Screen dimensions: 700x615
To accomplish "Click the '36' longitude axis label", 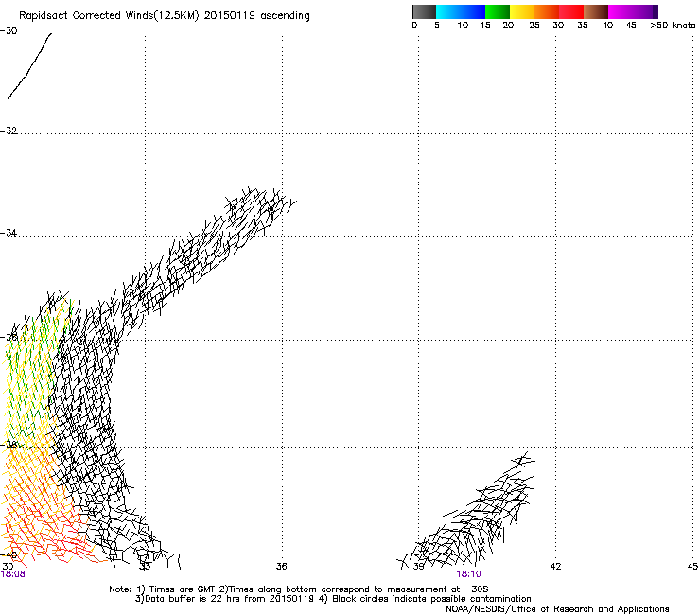I will tap(281, 567).
